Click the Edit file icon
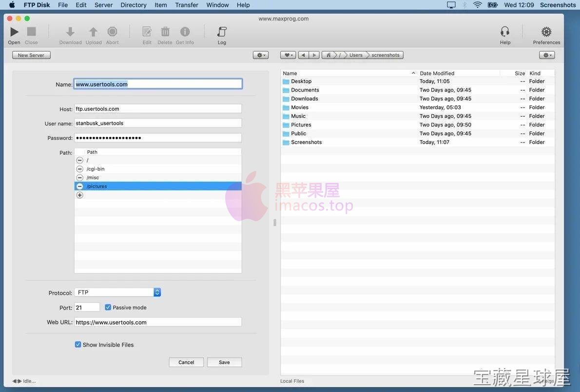 (x=147, y=32)
